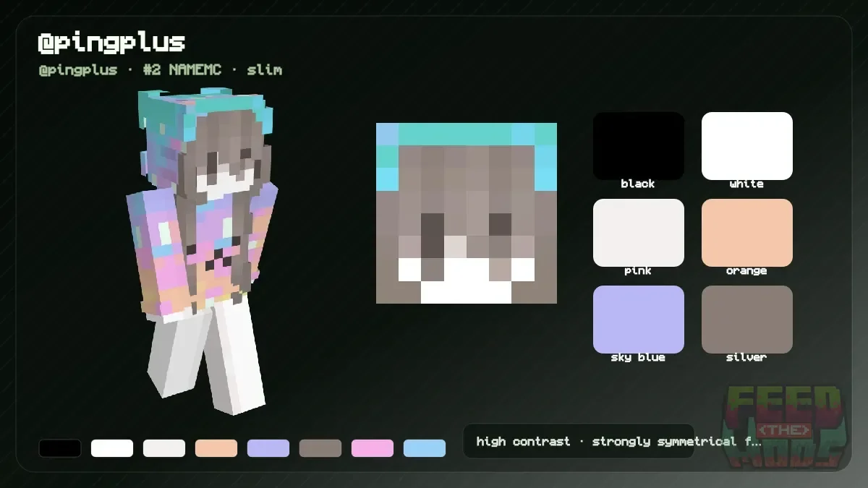Choose the small gray-brown swatch in bottom palette
Screen dimensions: 868x488
click(x=320, y=448)
